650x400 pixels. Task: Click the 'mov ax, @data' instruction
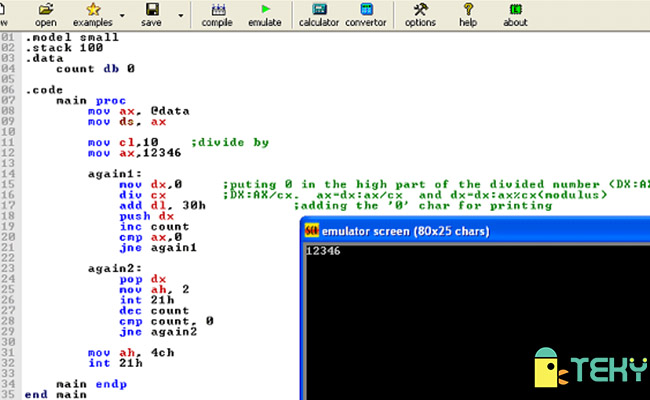click(138, 111)
